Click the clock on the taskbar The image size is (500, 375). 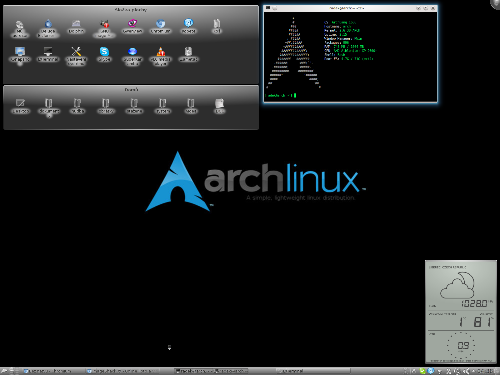(485, 371)
